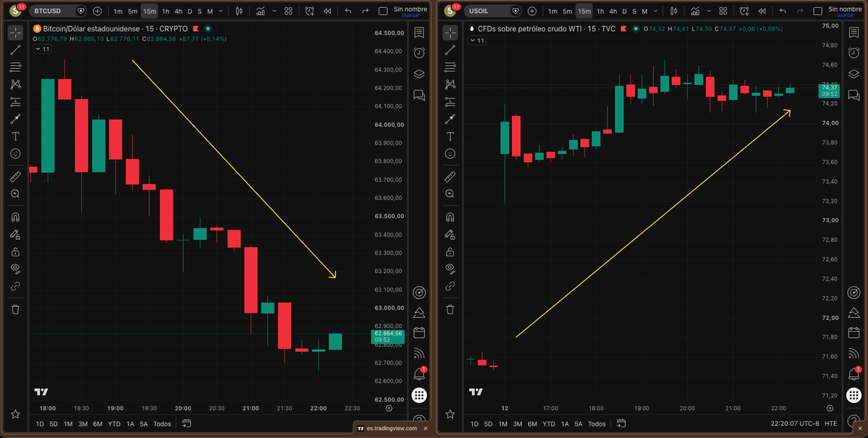Toggle magnet mode in the BTCUSD chart

pos(15,217)
